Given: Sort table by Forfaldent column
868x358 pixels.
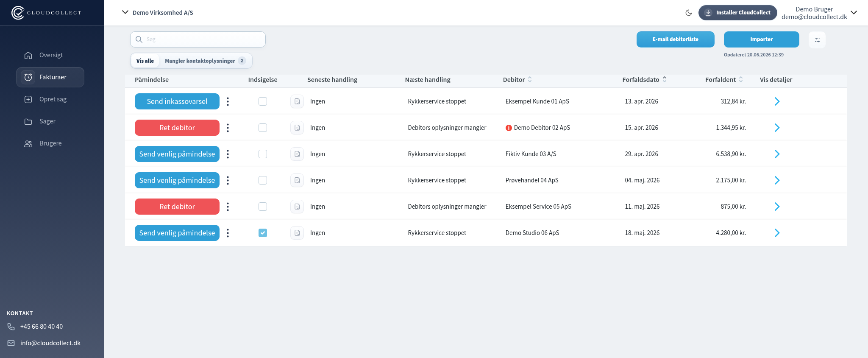Looking at the screenshot, I should (x=724, y=80).
